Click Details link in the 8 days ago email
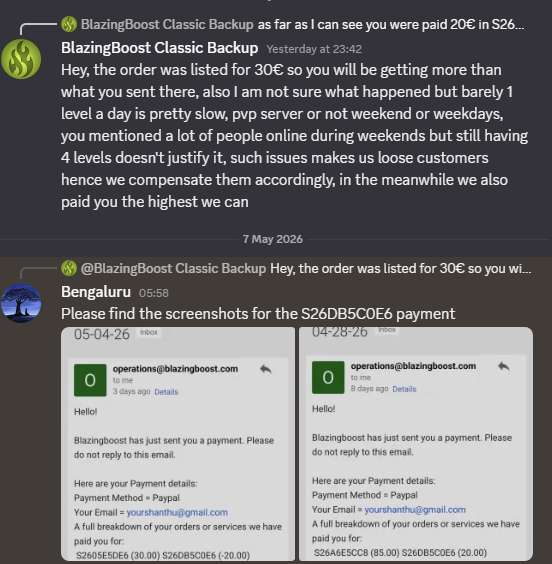The height and width of the screenshot is (564, 552). (404, 389)
